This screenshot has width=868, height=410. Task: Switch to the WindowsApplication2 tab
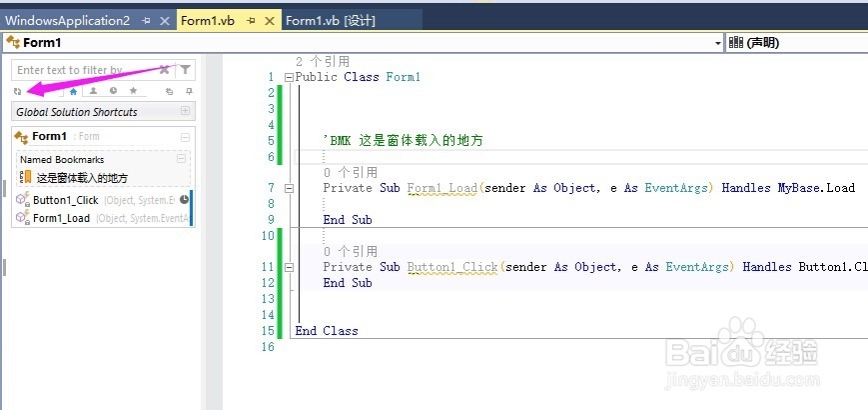point(68,20)
